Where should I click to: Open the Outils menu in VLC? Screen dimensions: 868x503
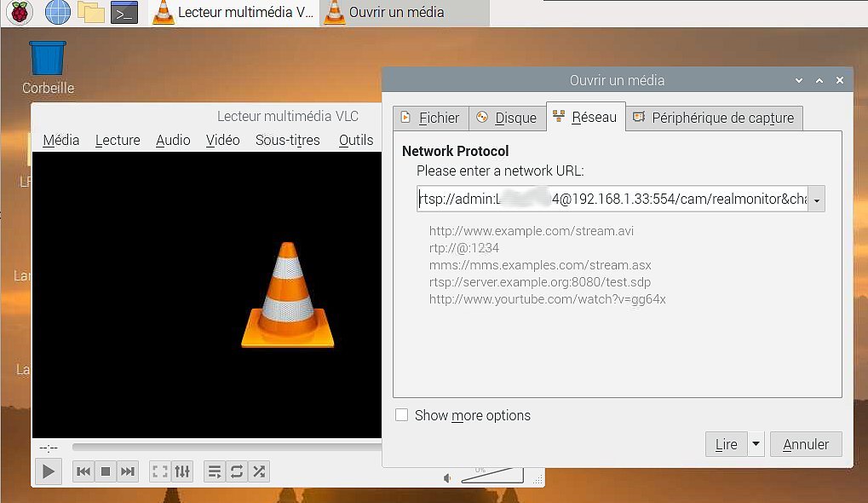[x=356, y=140]
